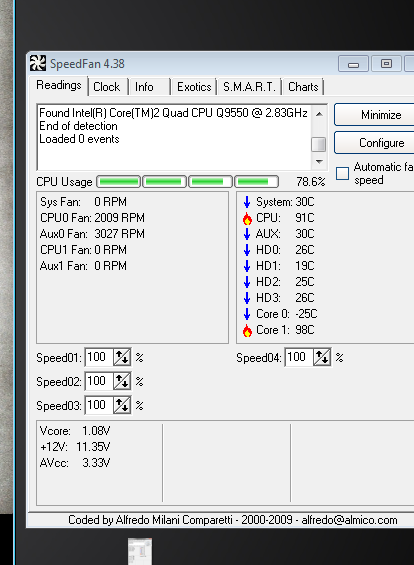The image size is (414, 565).
Task: Click the Speed02 percentage field
Action: click(99, 382)
